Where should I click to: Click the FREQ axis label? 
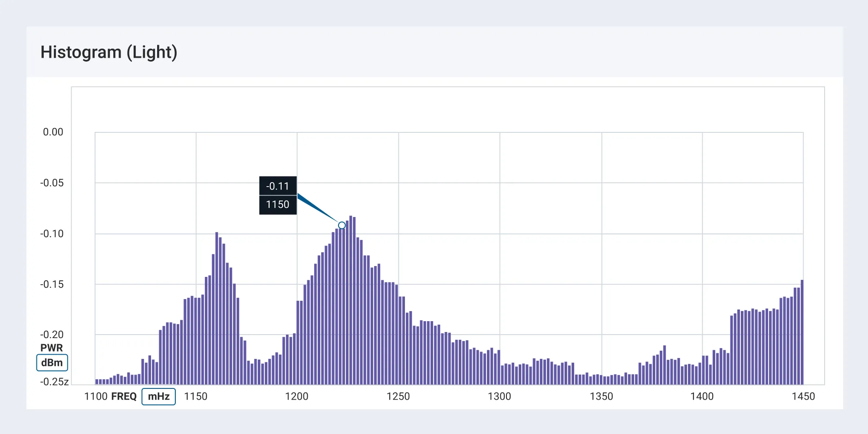[x=125, y=396]
